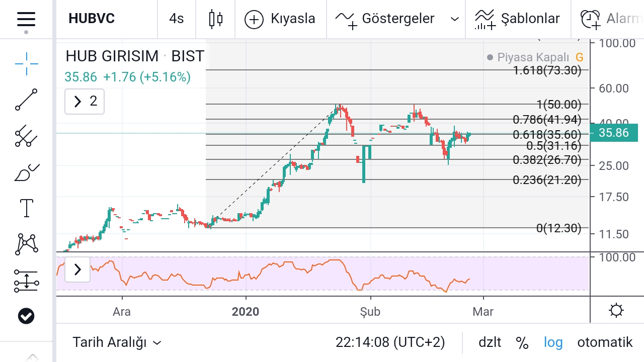644x362 pixels.
Task: Click the Şub label on time axis
Action: [370, 312]
